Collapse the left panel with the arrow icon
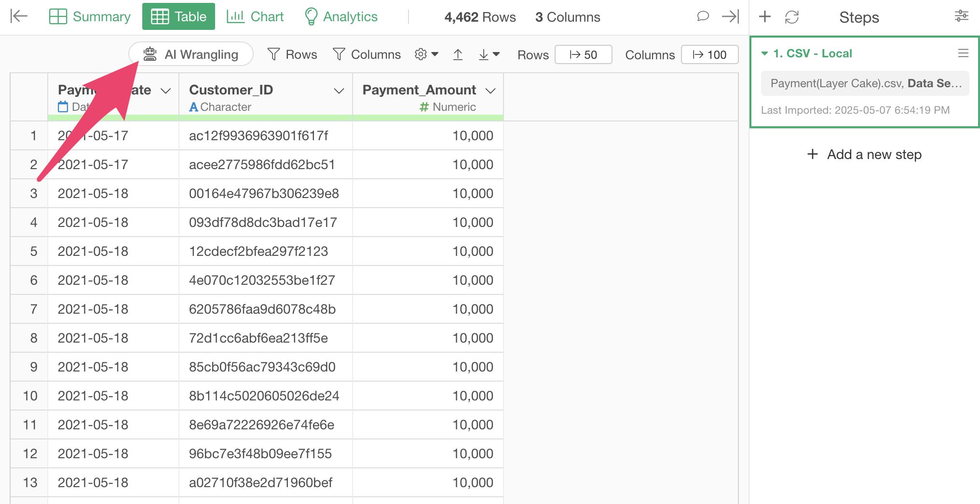 (19, 16)
